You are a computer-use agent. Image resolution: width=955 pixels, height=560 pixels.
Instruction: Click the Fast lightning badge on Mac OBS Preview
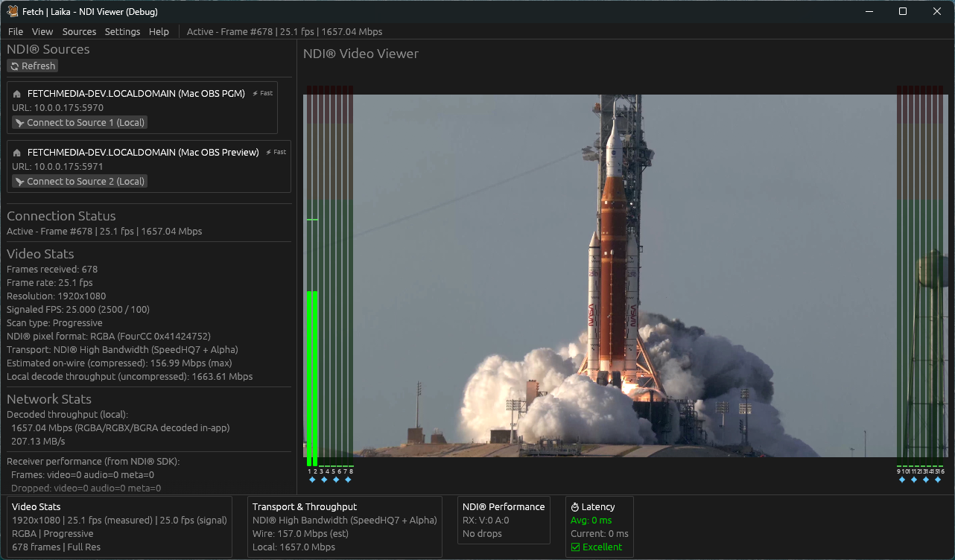tap(276, 152)
